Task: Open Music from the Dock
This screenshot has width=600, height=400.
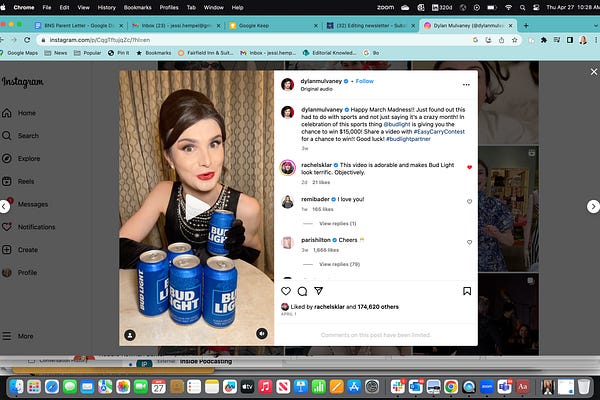Action: click(265, 387)
